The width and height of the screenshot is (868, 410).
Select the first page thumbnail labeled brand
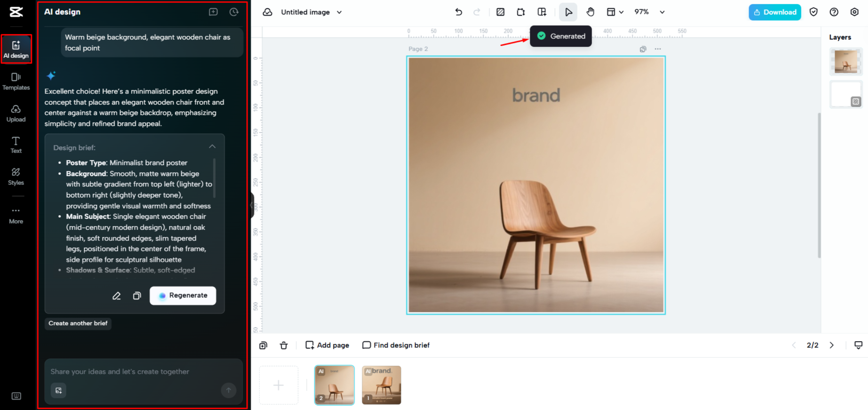pos(381,385)
